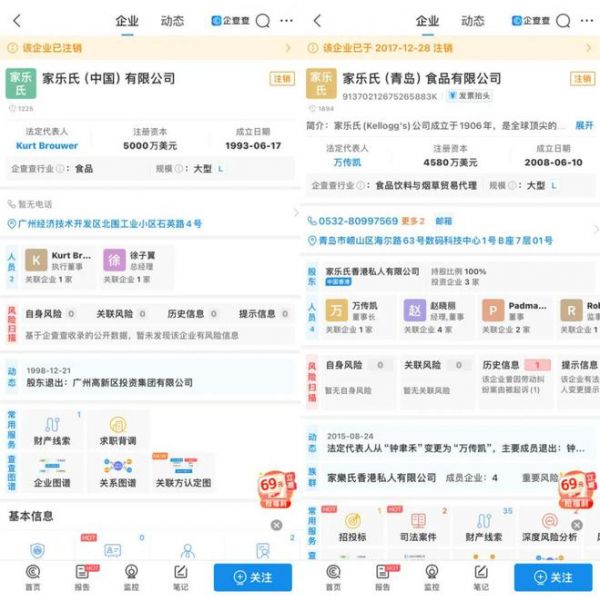This screenshot has width=600, height=601.
Task: Follow 家乐氏(青岛) with 关注 button
Action: [x=553, y=577]
